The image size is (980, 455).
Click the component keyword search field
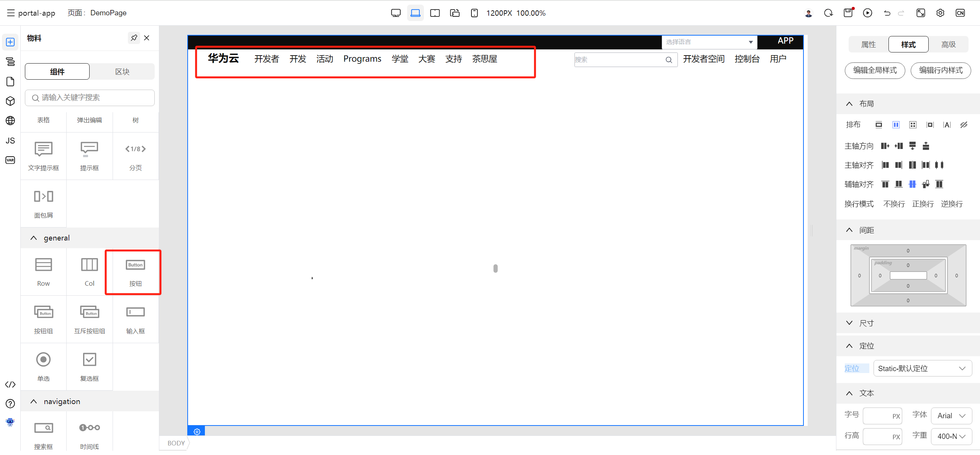[90, 98]
